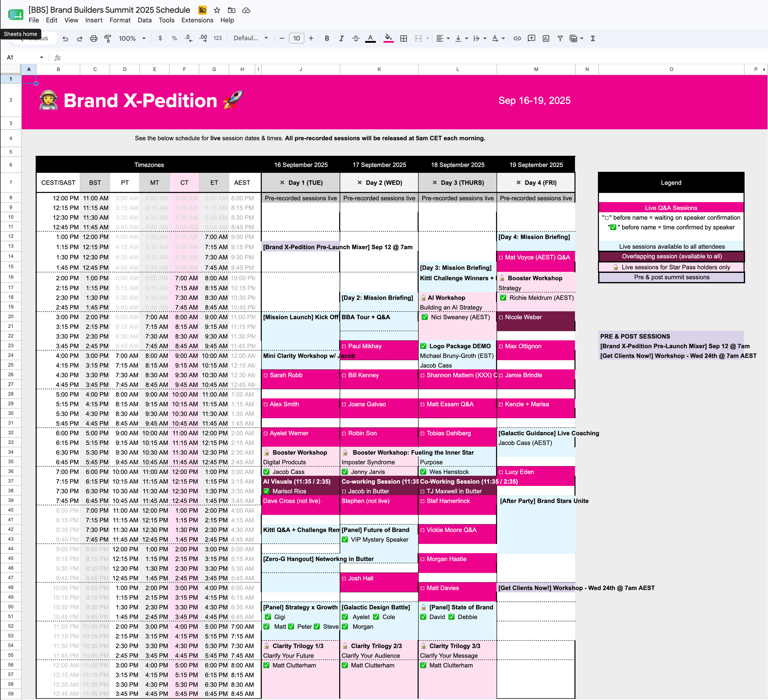Viewport: 768px width, 700px height.
Task: Select the CEST/SAST timezone header
Action: 58,183
